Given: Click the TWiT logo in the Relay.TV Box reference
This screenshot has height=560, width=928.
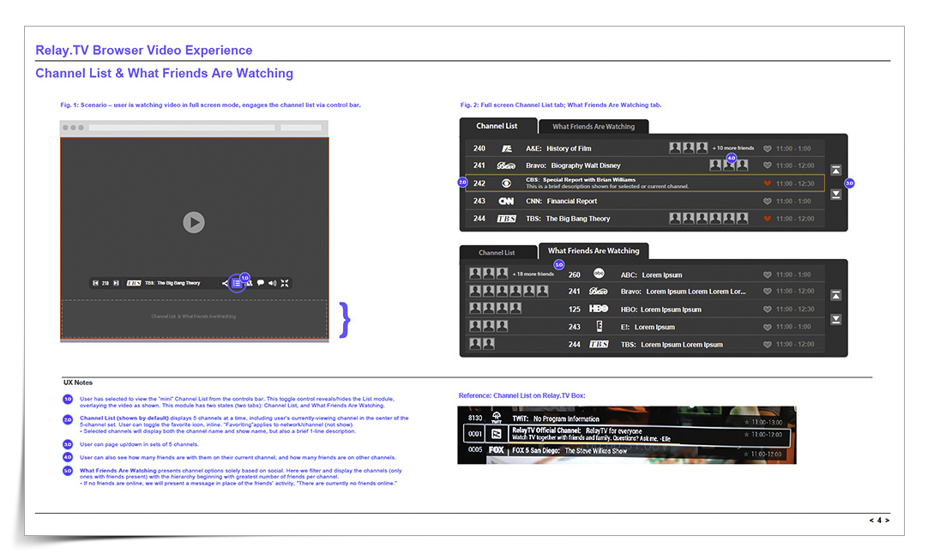Looking at the screenshot, I should pos(497,418).
